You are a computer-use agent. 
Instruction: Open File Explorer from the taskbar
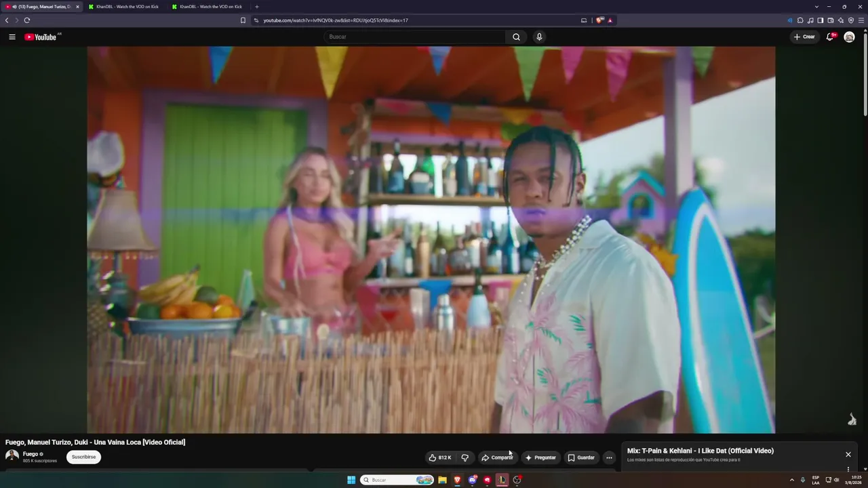point(442,480)
